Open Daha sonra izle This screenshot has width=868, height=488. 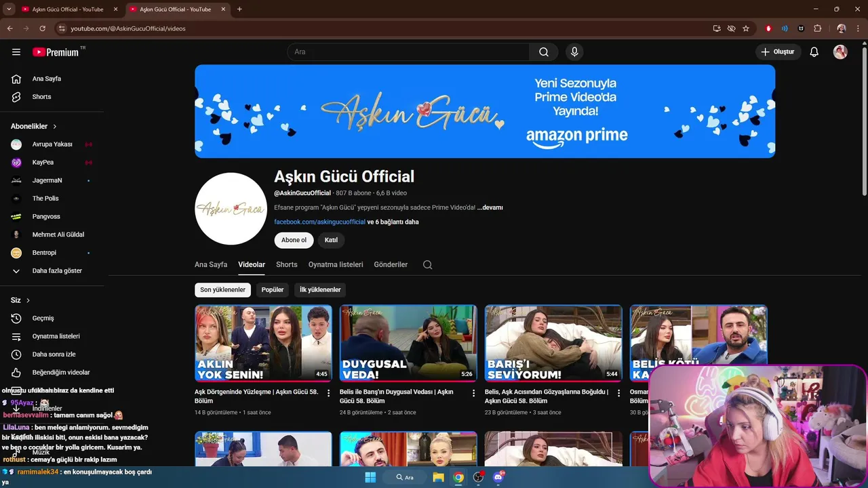point(54,354)
